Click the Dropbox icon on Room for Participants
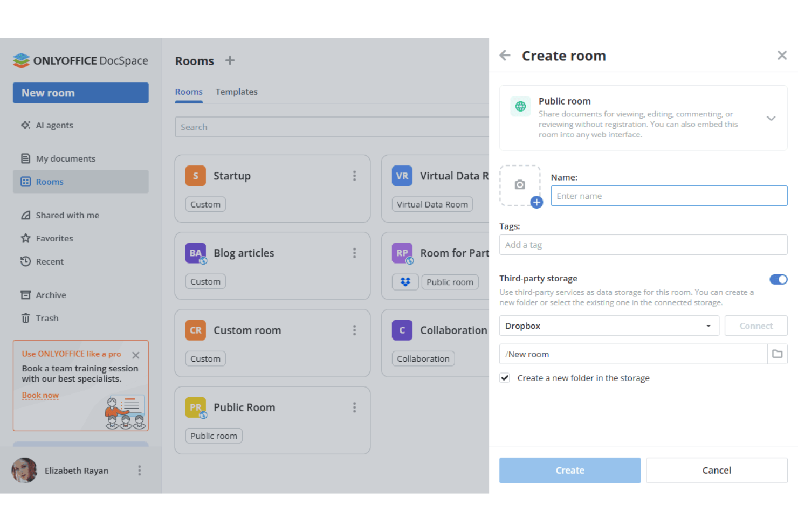The height and width of the screenshot is (532, 798). (405, 281)
